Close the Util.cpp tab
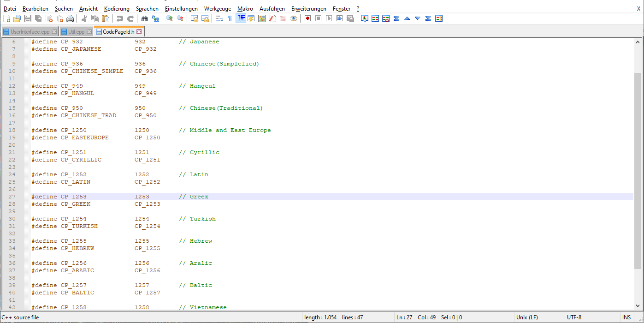 click(89, 32)
